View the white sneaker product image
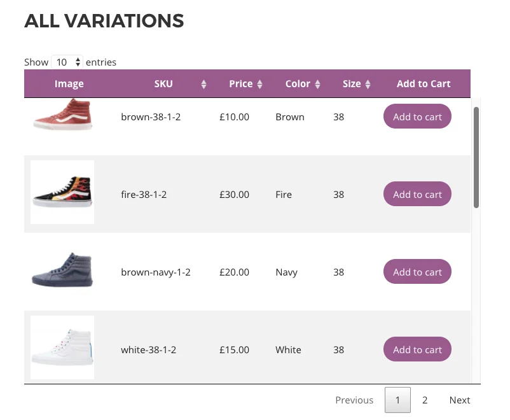This screenshot has width=510, height=420. click(62, 347)
